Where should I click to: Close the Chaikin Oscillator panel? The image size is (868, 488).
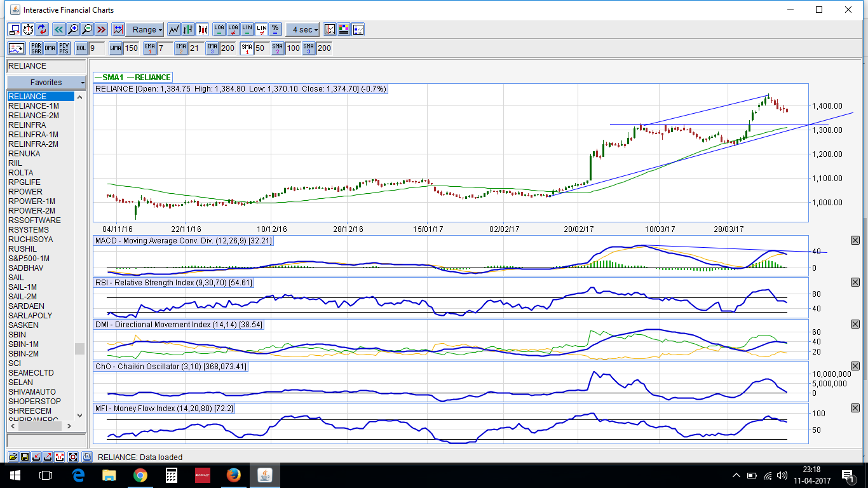[855, 367]
